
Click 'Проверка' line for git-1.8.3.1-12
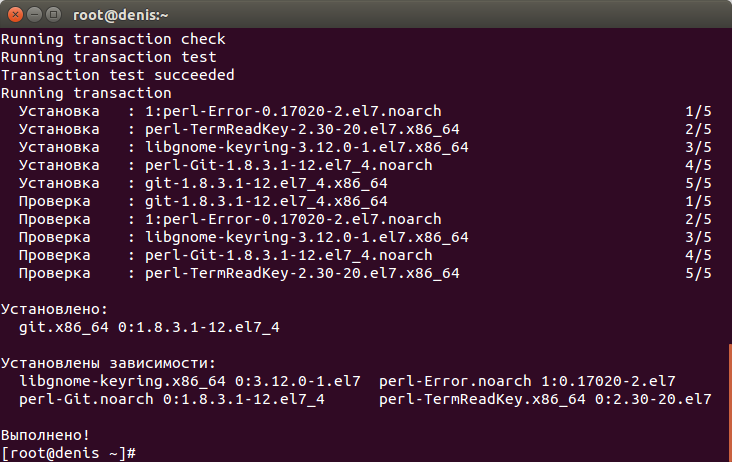(365, 201)
